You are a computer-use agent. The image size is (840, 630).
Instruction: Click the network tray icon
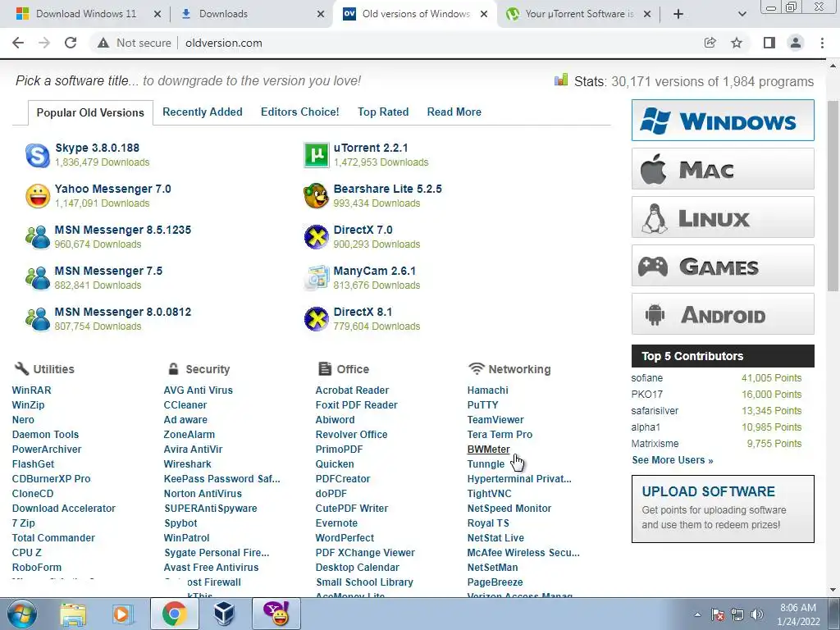[737, 614]
